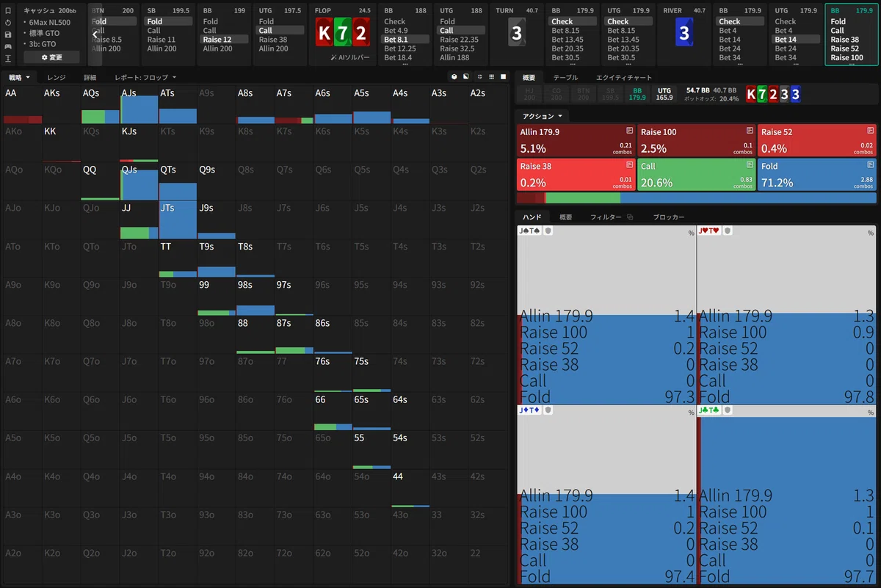Select the half-filled square view icon
Screen dimensions: 881x588
click(x=466, y=76)
